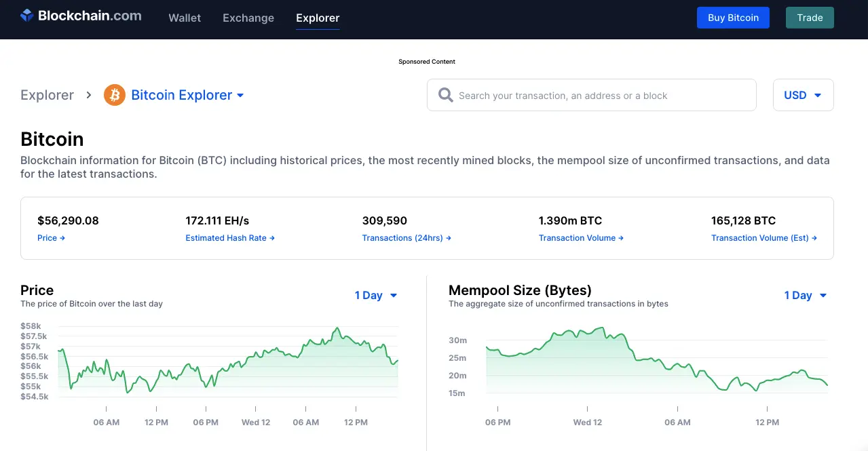Click the Explorer breadcrumb link
This screenshot has width=868, height=451.
47,95
